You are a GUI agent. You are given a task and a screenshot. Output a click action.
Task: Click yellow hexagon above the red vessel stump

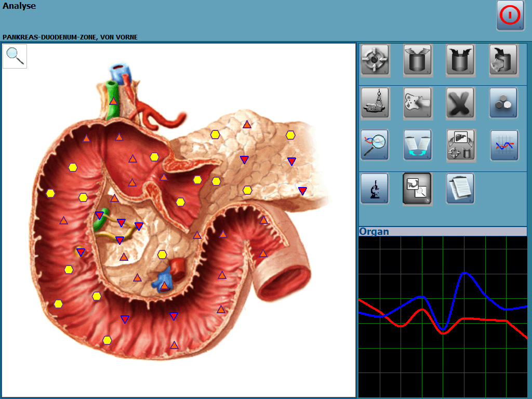coord(162,255)
